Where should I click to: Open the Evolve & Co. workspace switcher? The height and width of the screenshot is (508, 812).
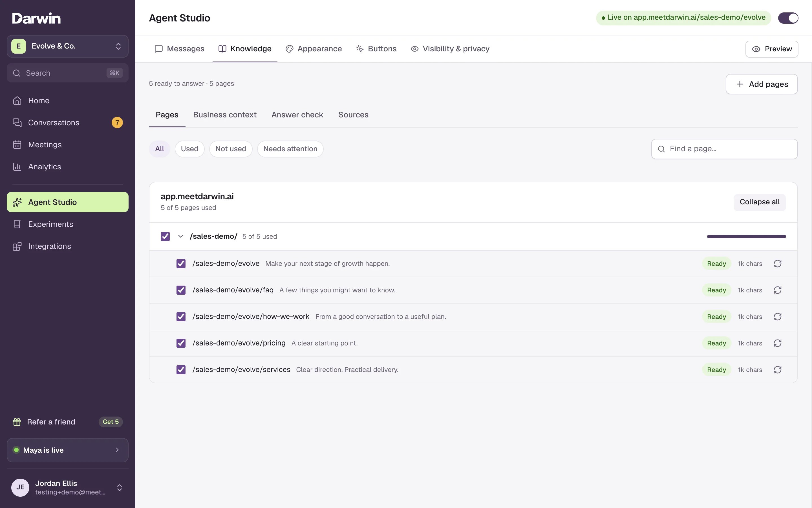pos(67,46)
